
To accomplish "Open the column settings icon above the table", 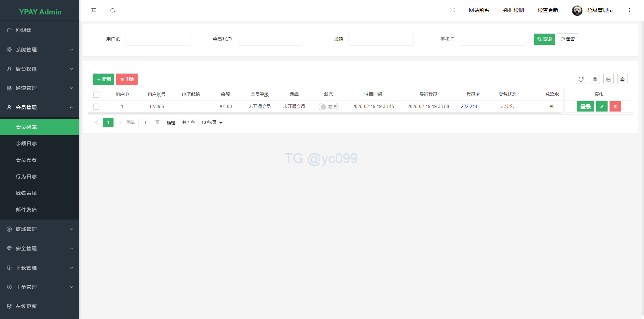I will click(x=595, y=79).
